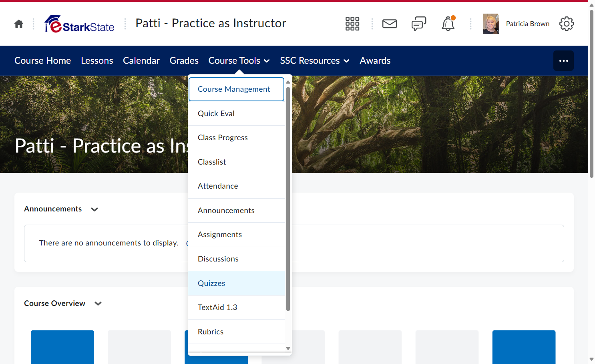Viewport: 595px width, 364px height.
Task: Click the Stark State eLearning logo
Action: pyautogui.click(x=79, y=24)
